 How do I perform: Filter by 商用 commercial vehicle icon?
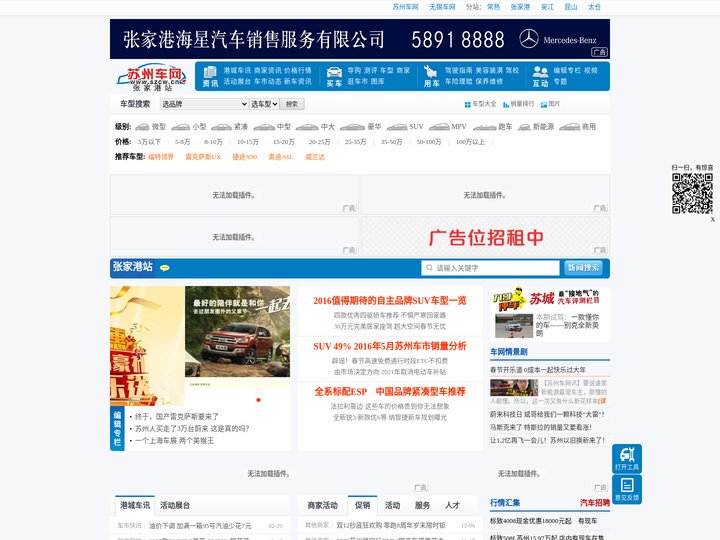point(569,127)
